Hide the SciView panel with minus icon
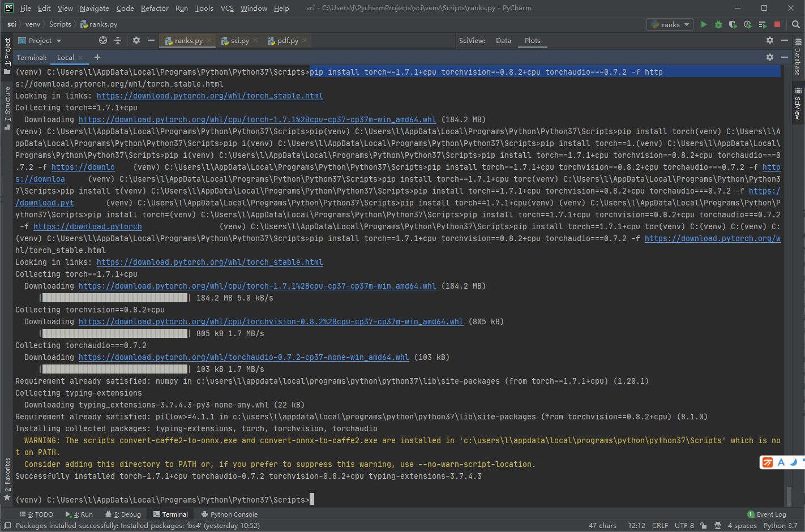This screenshot has height=532, width=805. (785, 40)
